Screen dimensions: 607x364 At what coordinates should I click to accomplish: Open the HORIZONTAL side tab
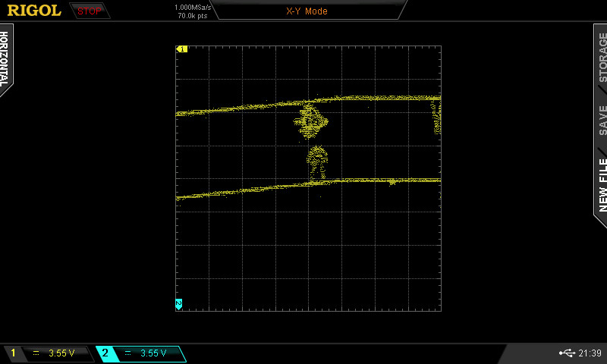pyautogui.click(x=5, y=59)
